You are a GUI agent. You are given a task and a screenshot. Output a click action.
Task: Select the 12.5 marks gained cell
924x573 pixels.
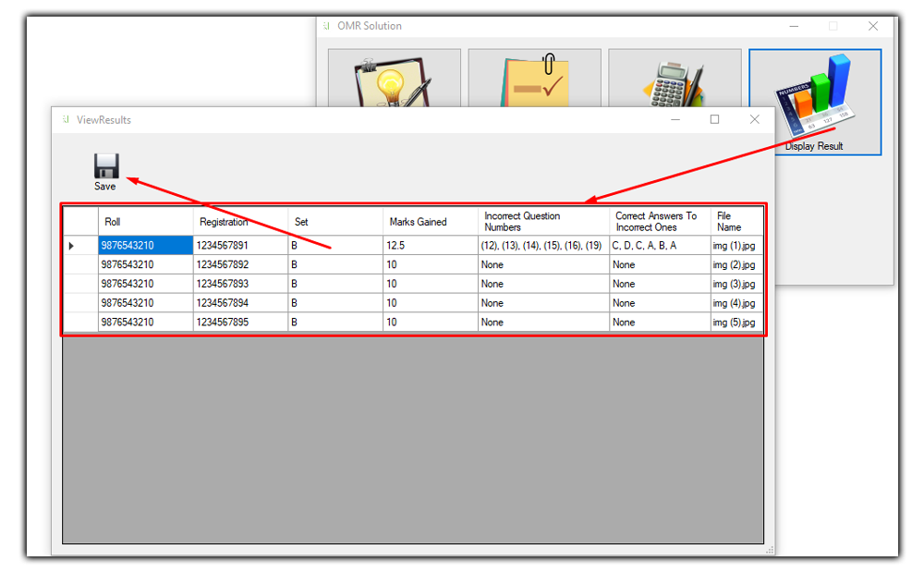(430, 246)
